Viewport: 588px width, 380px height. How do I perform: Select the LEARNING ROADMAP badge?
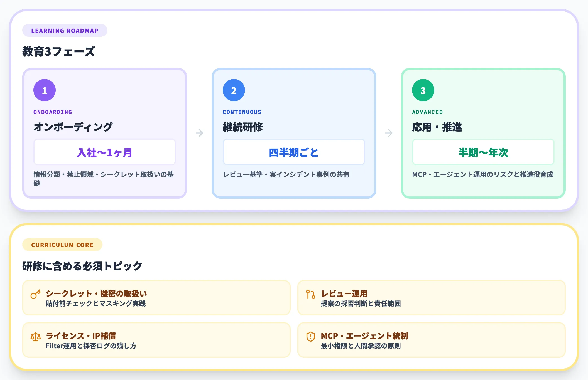coord(65,30)
